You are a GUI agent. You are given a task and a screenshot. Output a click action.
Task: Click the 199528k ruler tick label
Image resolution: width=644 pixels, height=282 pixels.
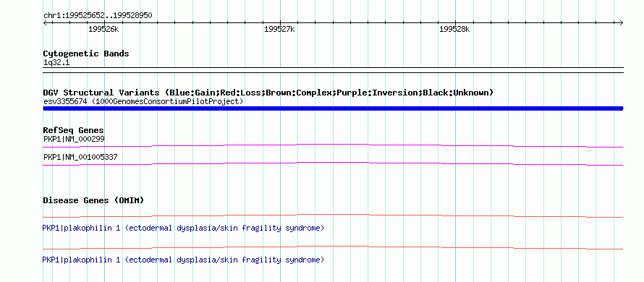454,29
